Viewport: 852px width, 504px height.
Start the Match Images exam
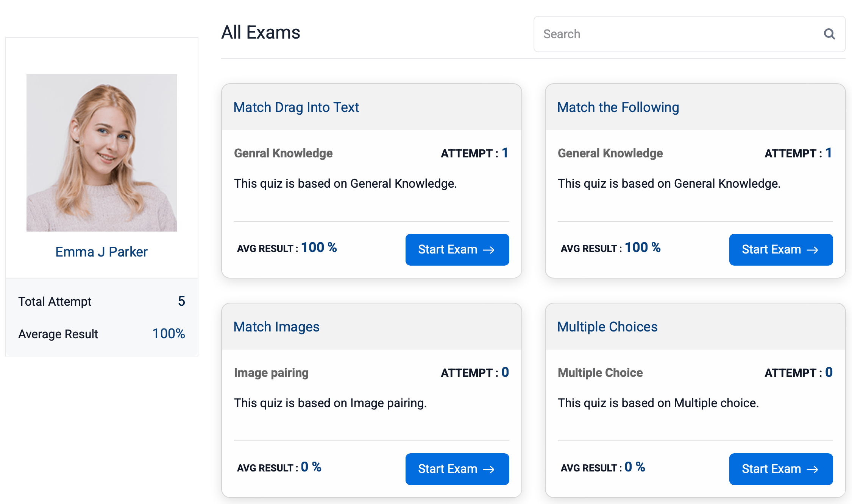(457, 469)
